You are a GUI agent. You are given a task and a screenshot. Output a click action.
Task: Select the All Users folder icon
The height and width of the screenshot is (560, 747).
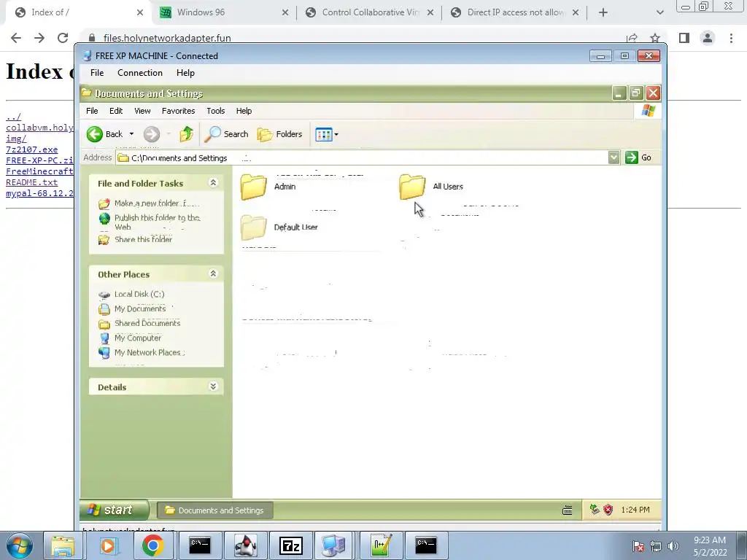point(412,187)
